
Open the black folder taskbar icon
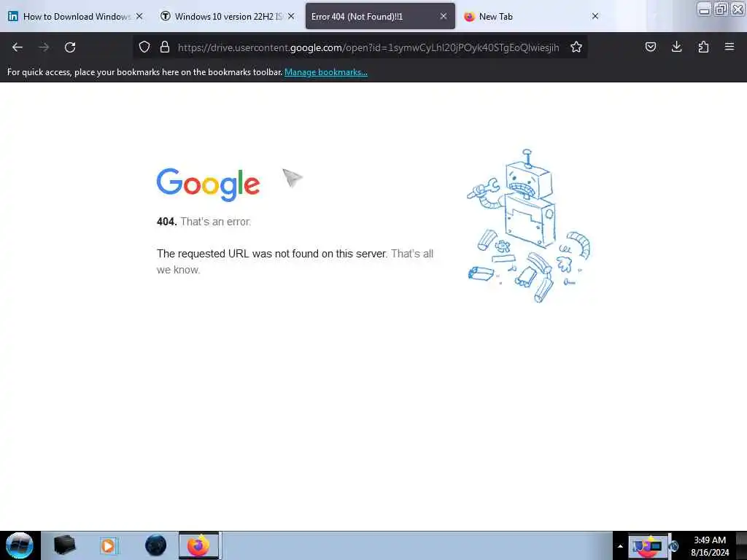point(64,545)
